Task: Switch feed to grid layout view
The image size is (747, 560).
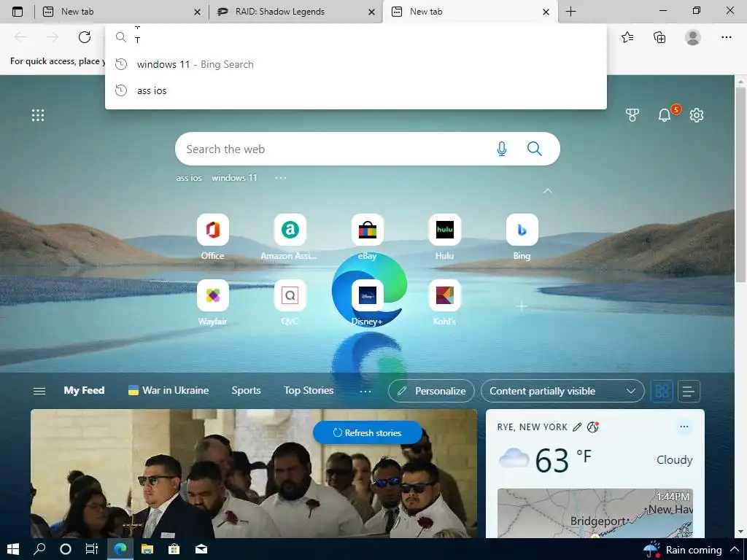Action: tap(662, 391)
